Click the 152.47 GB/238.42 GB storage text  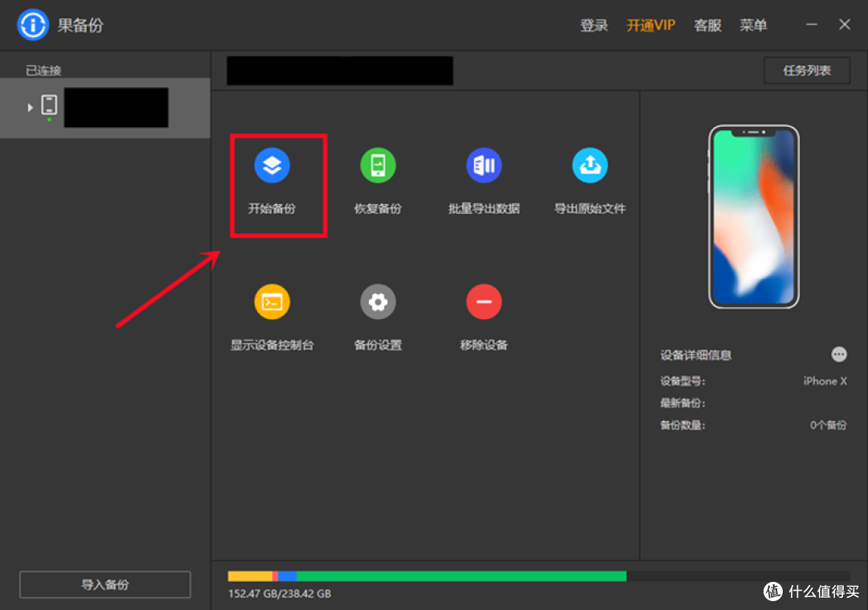click(280, 593)
